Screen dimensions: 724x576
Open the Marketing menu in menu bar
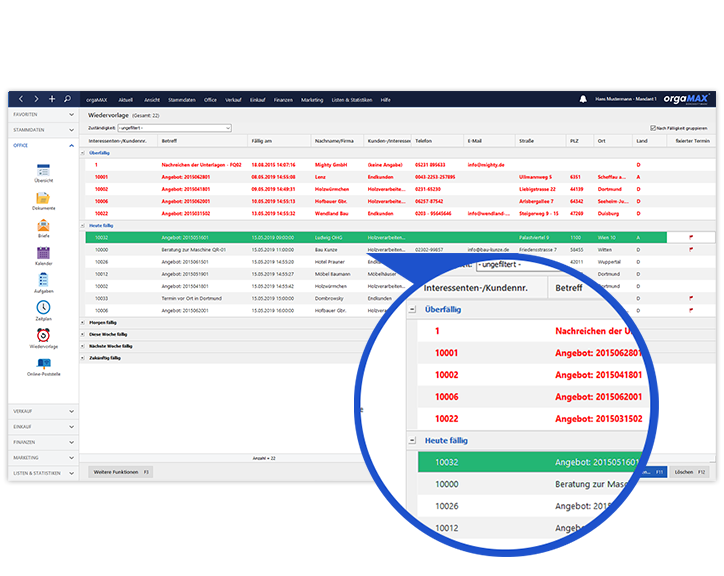(312, 100)
